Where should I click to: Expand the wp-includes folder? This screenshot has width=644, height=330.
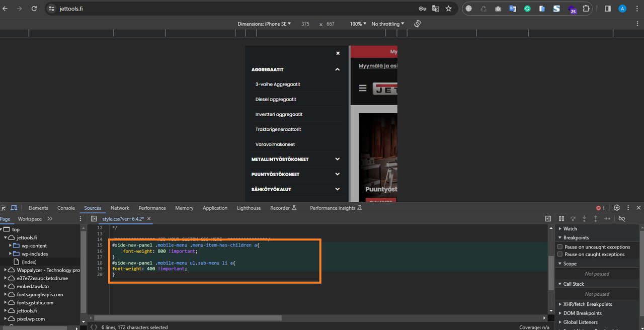coord(11,254)
